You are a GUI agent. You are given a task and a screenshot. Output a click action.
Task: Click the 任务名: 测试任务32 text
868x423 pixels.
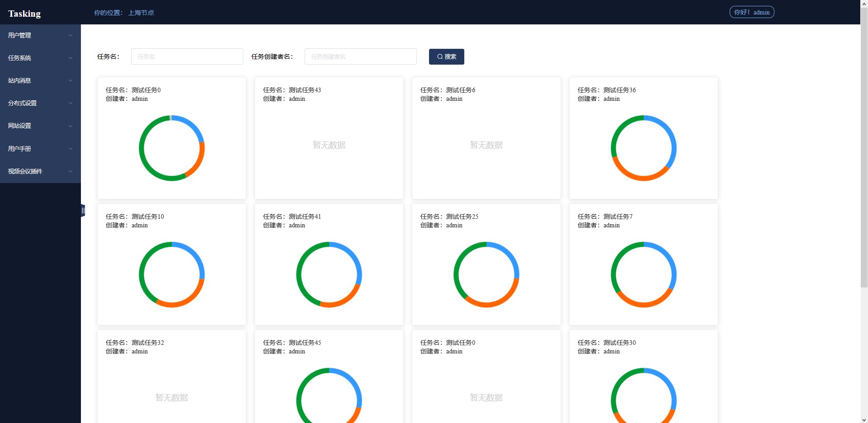(x=135, y=343)
